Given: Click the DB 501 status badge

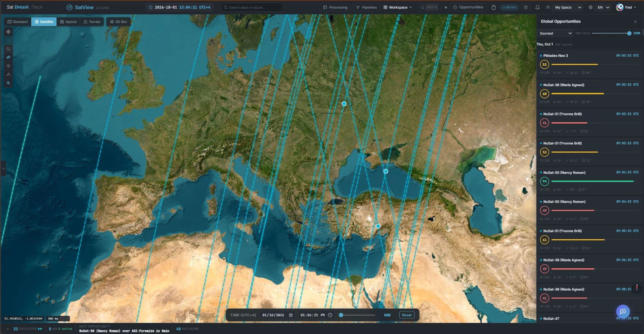Looking at the screenshot, I should [x=509, y=7].
